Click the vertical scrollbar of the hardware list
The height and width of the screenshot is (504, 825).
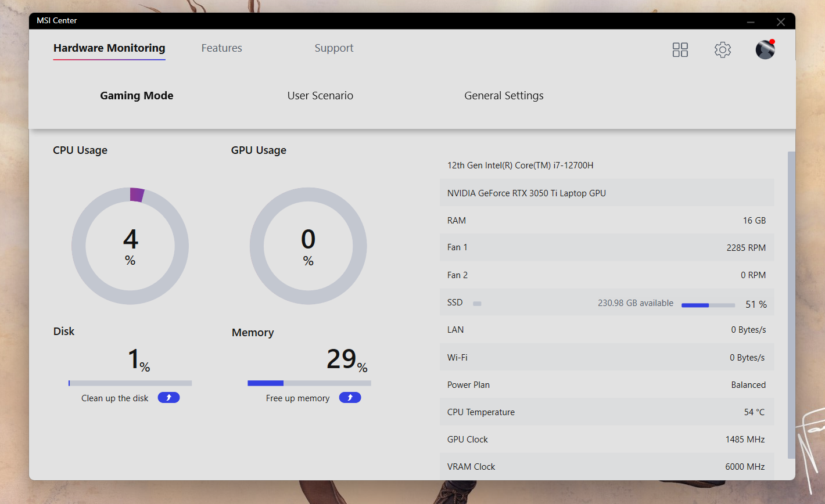point(791,305)
